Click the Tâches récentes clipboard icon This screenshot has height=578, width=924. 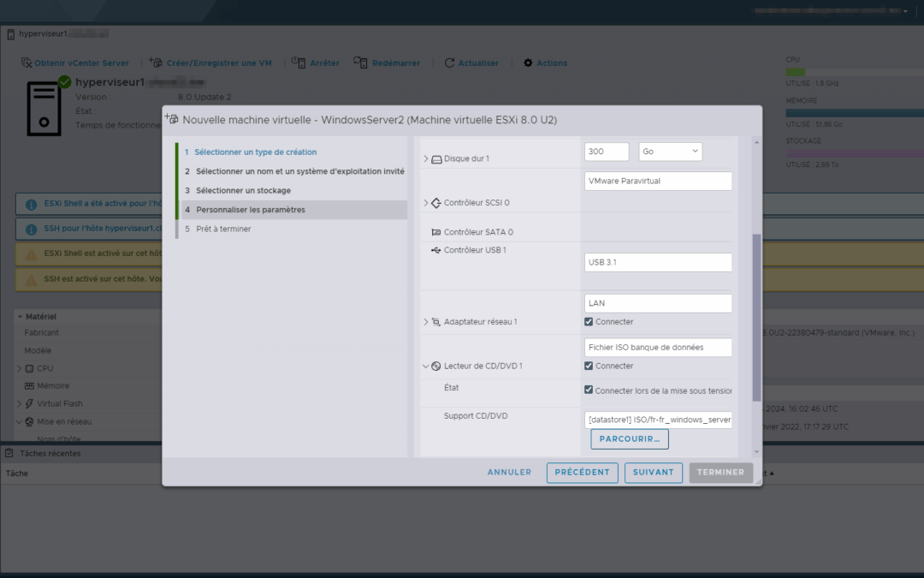coord(9,453)
